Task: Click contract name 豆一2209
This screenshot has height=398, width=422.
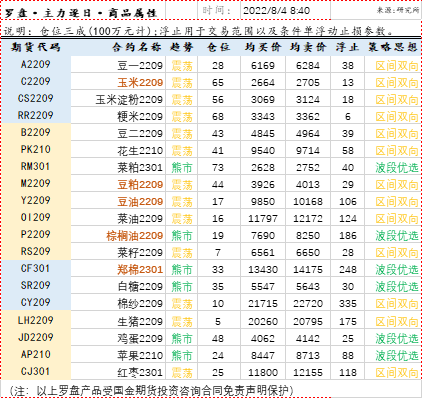Action: pos(140,66)
